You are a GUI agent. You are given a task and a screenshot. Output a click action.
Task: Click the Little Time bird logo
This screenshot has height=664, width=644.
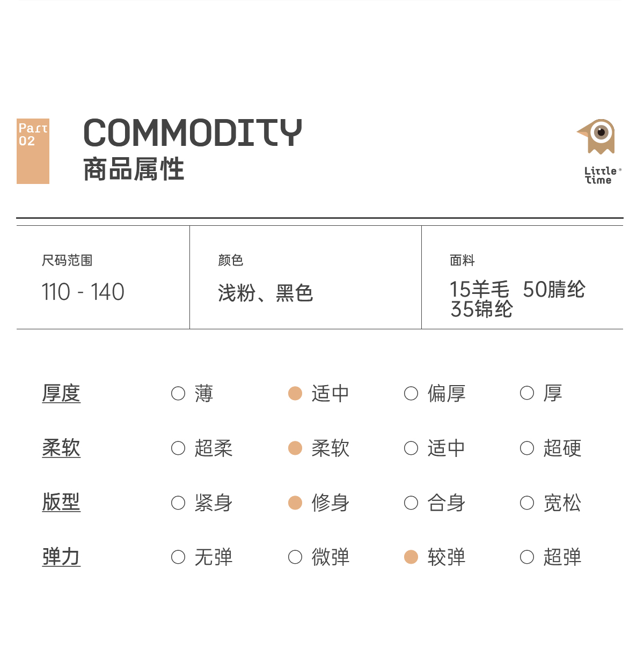(598, 137)
